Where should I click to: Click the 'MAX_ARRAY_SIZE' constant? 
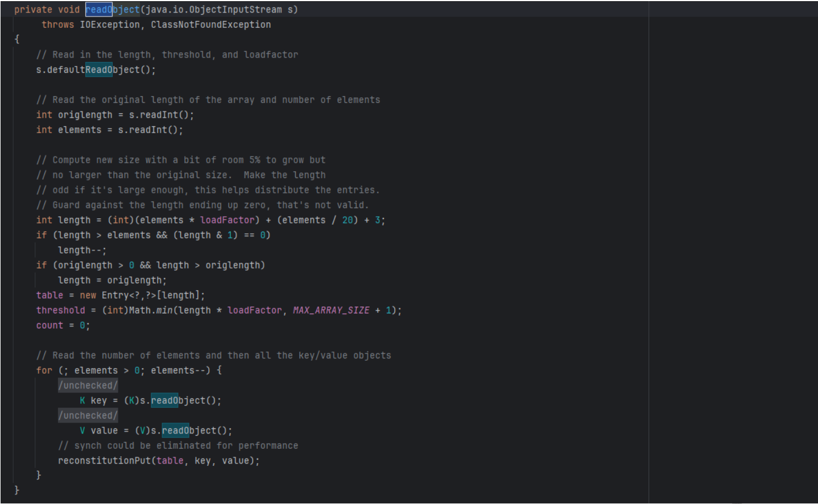331,311
